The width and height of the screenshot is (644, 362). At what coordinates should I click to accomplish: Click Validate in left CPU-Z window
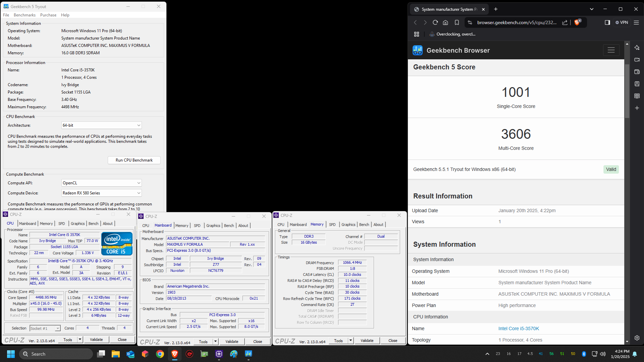96,340
